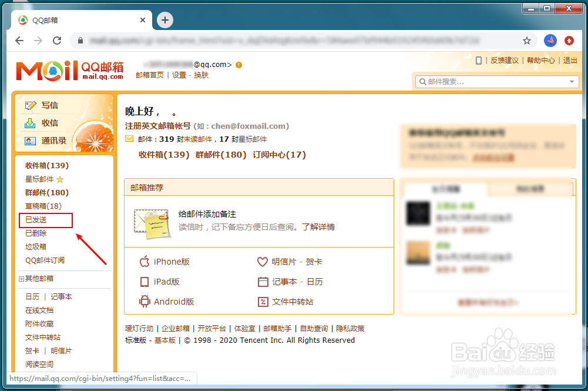
Task: Expand the mail search dropdown arrow
Action: point(572,81)
